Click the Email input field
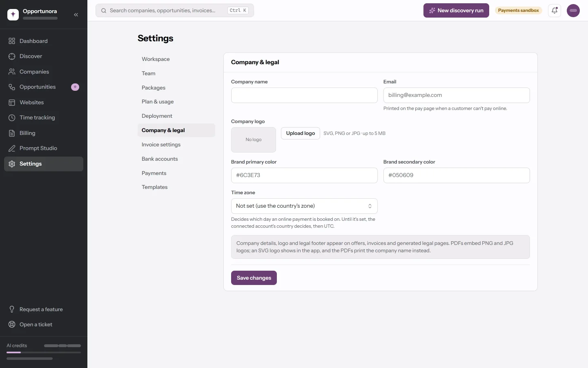The image size is (588, 368). pyautogui.click(x=457, y=95)
